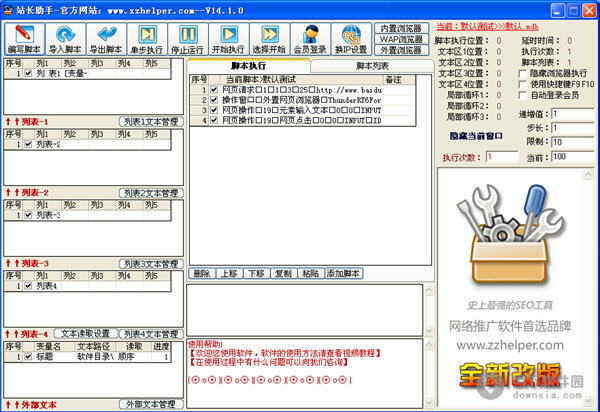Toggle checkbox of script row 2 操作窗口
600x412 pixels.
point(214,100)
